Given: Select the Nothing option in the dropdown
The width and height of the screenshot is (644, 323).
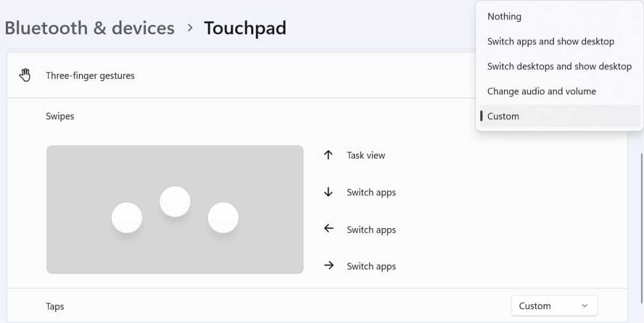Looking at the screenshot, I should tap(559, 17).
